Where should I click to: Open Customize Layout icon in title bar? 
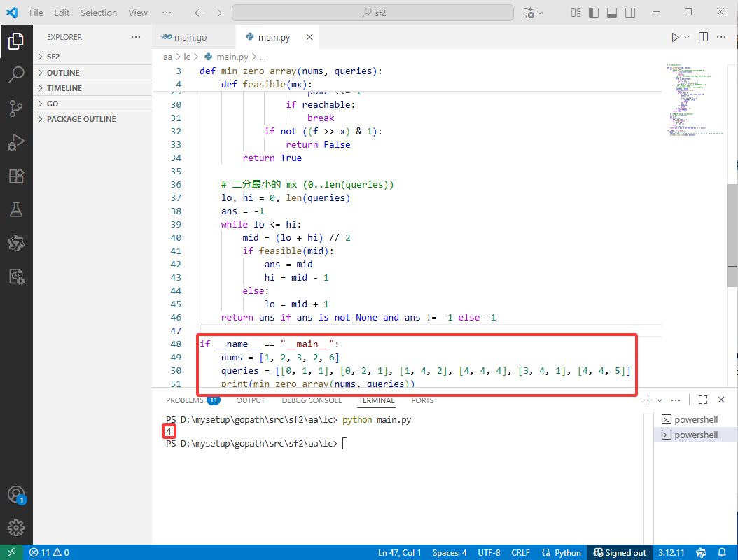pyautogui.click(x=576, y=13)
